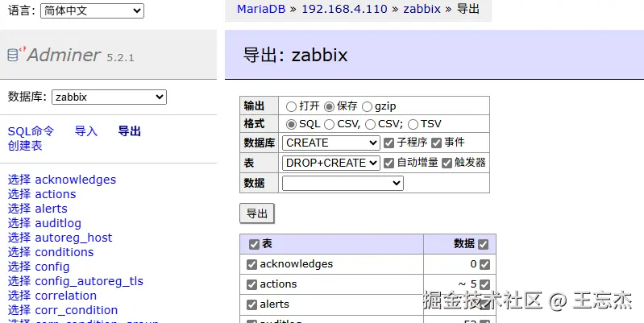Viewport: 644px width, 323px height.
Task: Toggle the 自动增量 checkbox
Action: click(x=389, y=163)
